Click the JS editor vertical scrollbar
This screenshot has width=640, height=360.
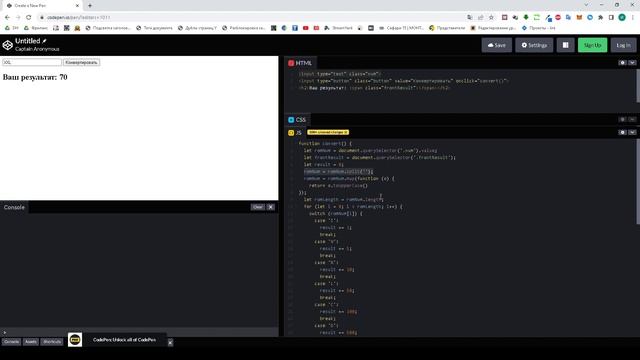tap(638, 182)
